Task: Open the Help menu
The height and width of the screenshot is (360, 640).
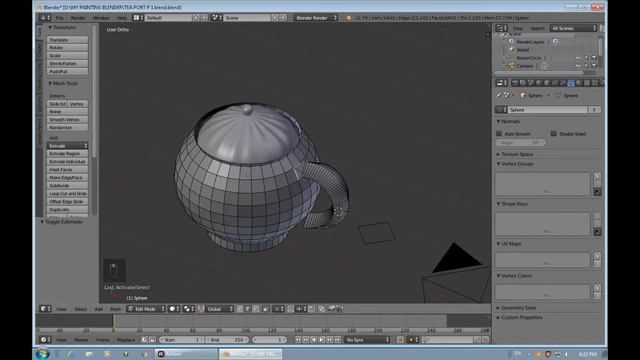Action: [122, 18]
